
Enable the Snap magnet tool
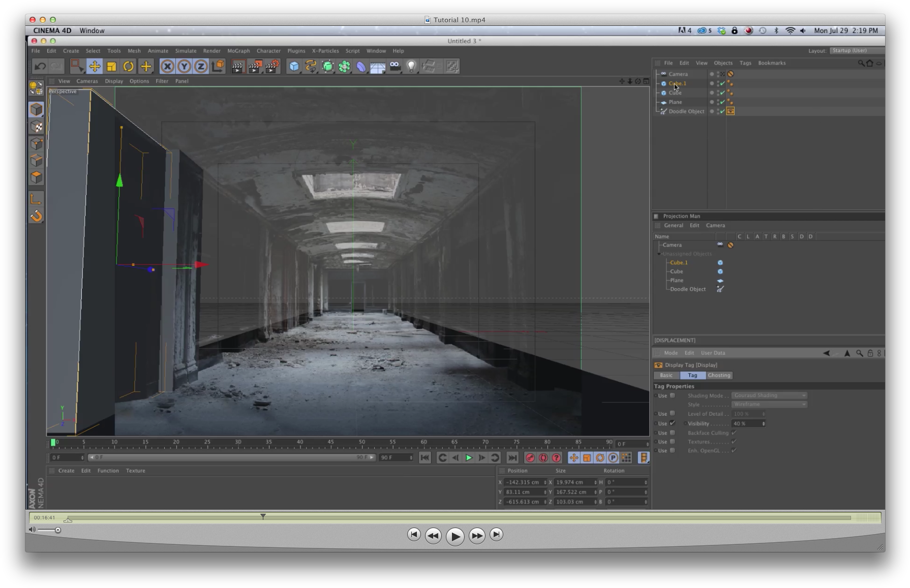point(36,216)
